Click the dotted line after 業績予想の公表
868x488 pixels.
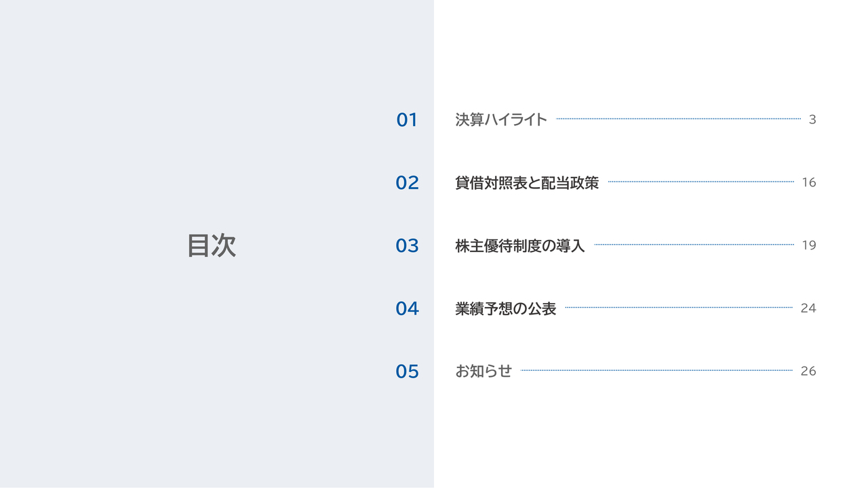coord(678,307)
